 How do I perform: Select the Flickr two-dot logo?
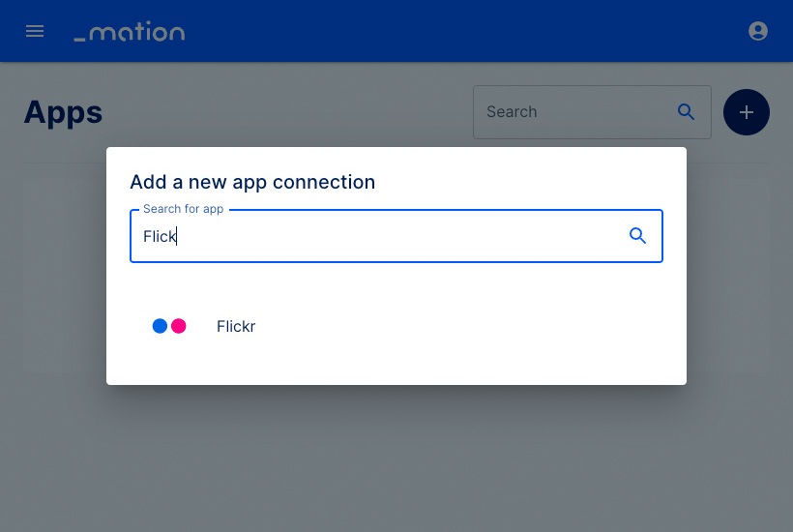[169, 326]
